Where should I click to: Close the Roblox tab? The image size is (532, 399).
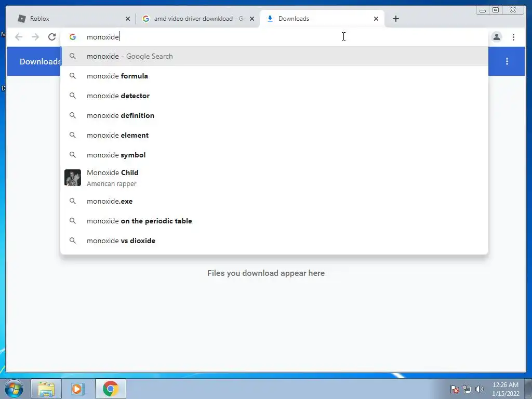coord(128,19)
